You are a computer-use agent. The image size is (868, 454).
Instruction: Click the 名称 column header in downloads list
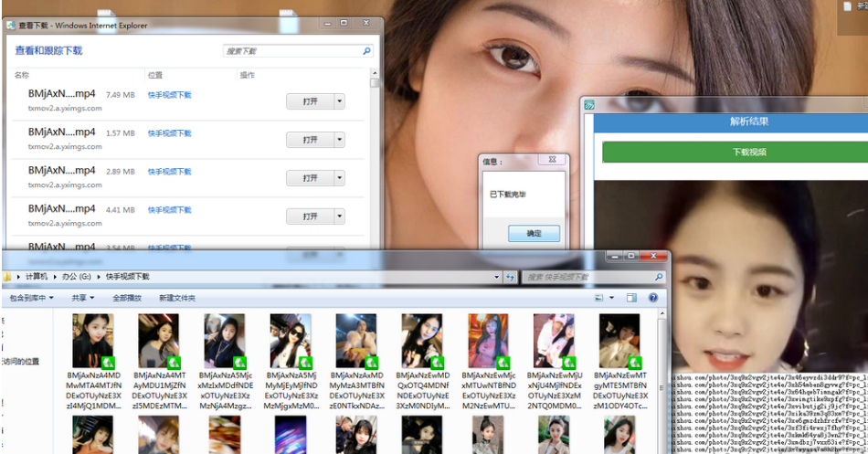22,75
